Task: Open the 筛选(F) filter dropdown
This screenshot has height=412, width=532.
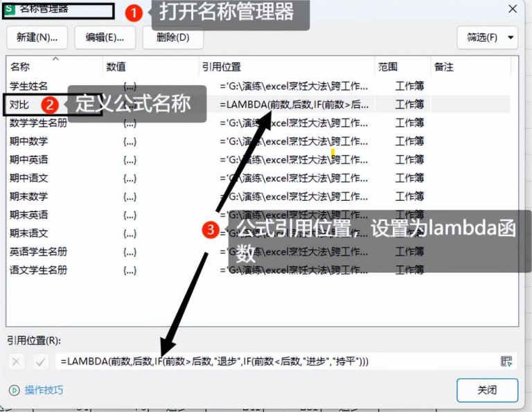Action: click(487, 37)
